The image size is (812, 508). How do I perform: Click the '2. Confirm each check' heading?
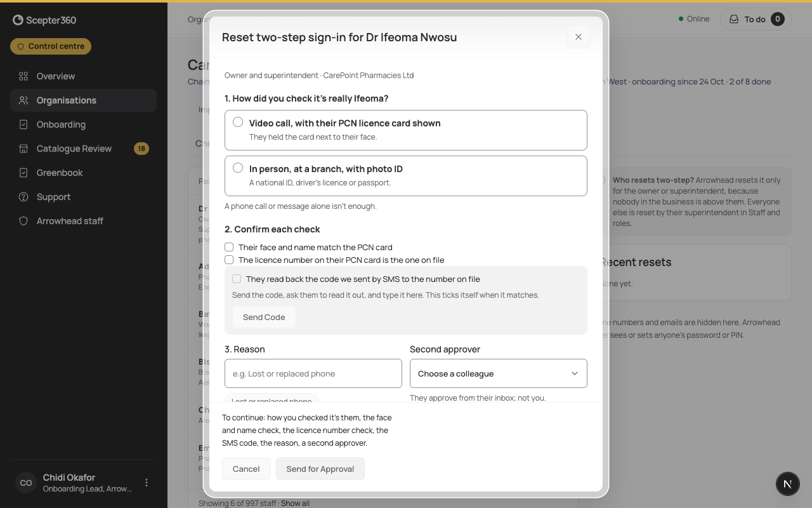272,229
